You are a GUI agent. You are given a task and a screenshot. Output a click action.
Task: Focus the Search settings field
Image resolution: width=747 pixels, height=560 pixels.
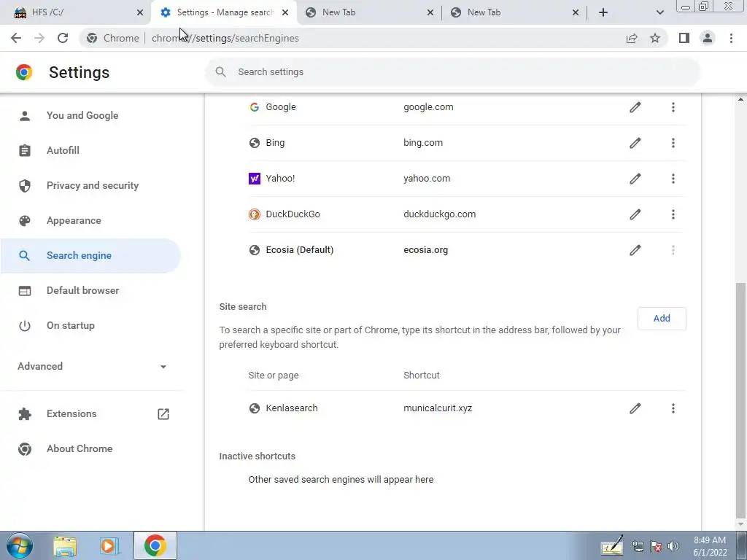(452, 72)
